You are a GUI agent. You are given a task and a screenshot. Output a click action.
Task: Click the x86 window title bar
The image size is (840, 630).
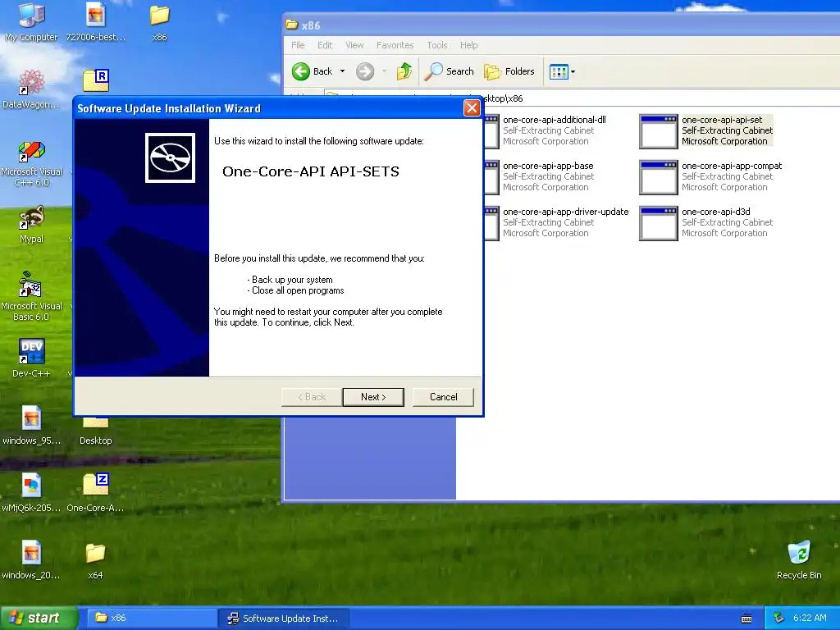(561, 25)
